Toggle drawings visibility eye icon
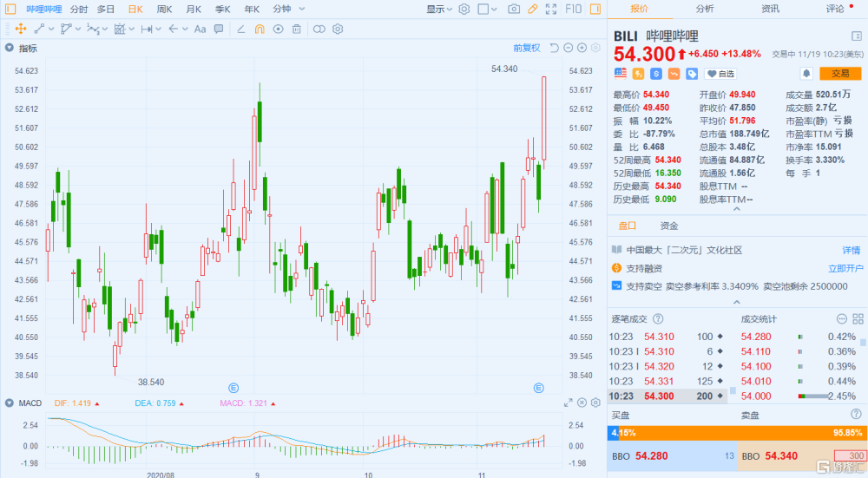 279,29
